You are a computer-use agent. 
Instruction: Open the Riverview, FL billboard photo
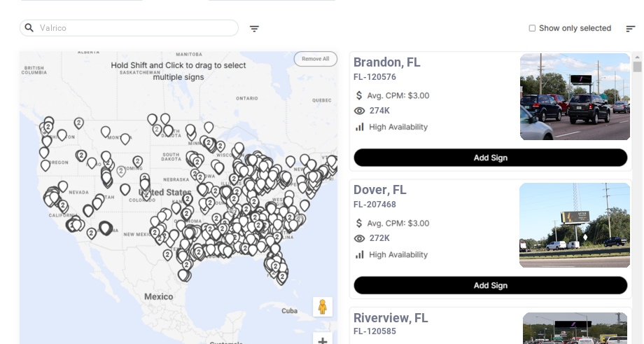[575, 329]
